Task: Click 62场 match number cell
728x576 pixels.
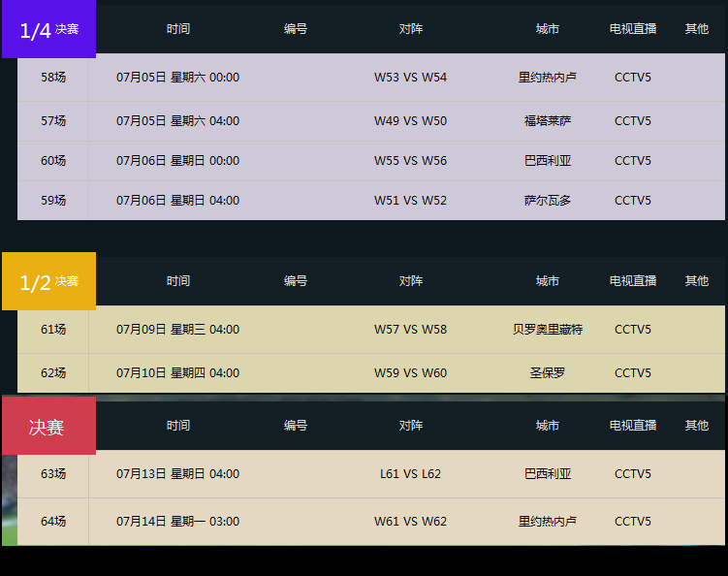Action: coord(53,373)
